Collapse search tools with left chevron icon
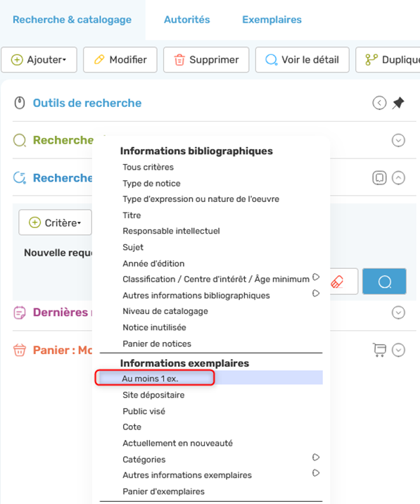 pos(379,103)
